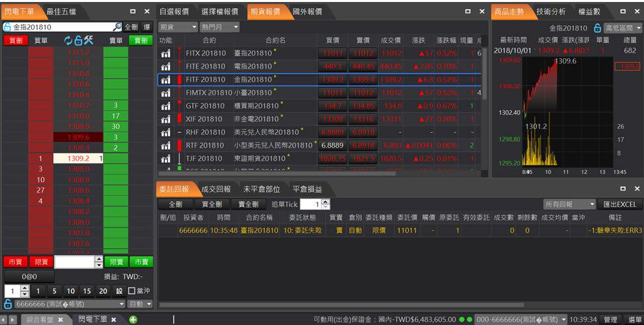Click the tools icon in the order ladder header

tap(89, 40)
